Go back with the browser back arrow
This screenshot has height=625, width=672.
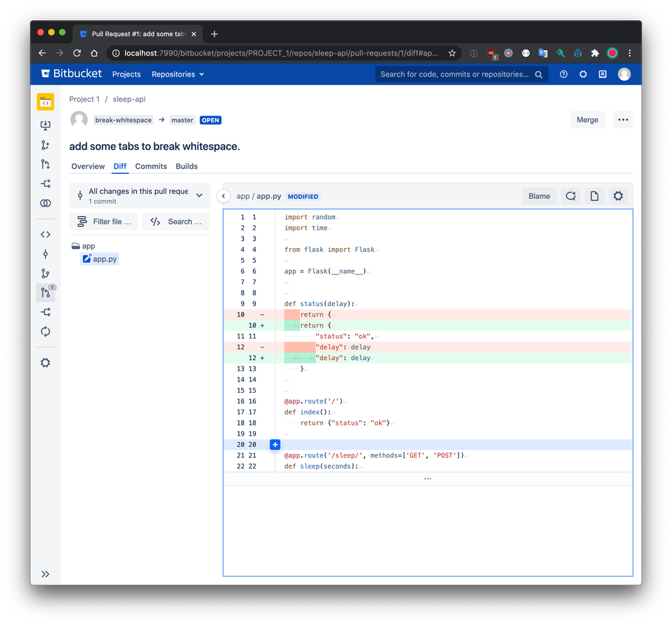point(42,53)
